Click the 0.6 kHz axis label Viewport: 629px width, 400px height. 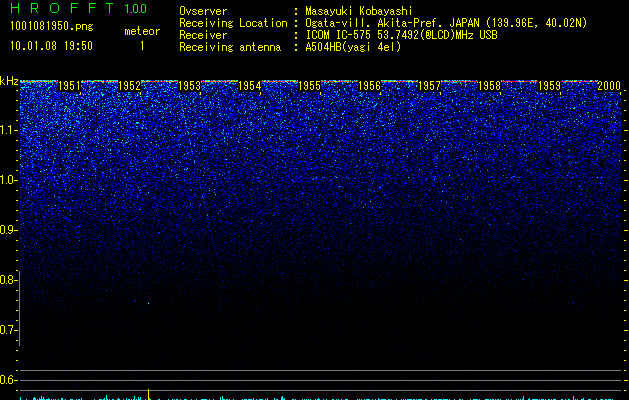[x=9, y=380]
